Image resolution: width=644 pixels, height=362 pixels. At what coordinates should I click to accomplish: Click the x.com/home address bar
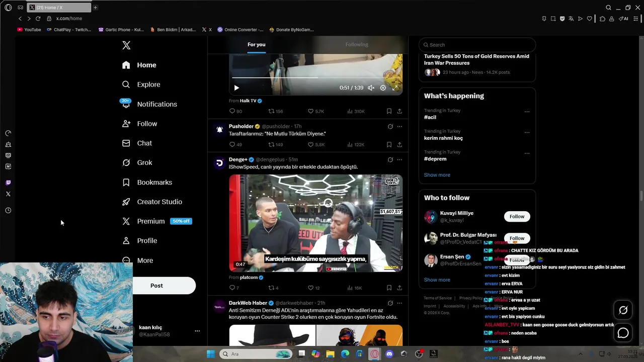pos(69,19)
